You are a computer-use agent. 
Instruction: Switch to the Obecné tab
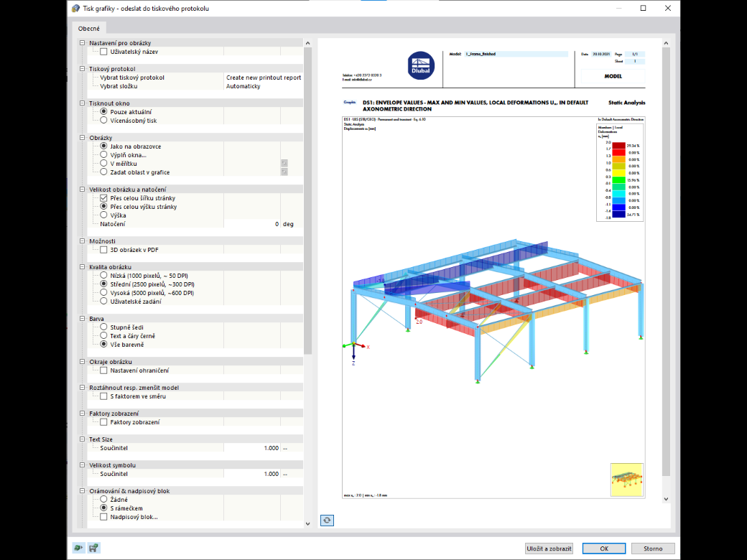point(89,29)
